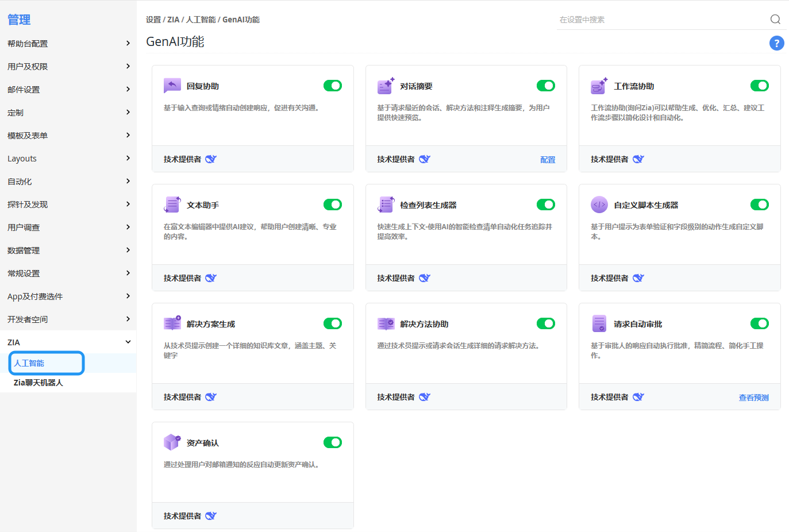This screenshot has width=789, height=532.
Task: Select 人工智能 in the sidebar
Action: (x=29, y=363)
